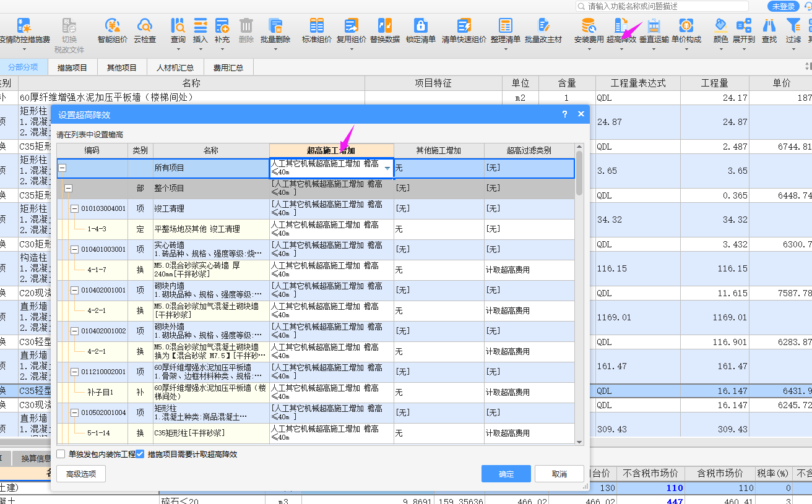The height and width of the screenshot is (504, 812).
Task: Open the 换算信息 bottom tab
Action: tap(37, 458)
